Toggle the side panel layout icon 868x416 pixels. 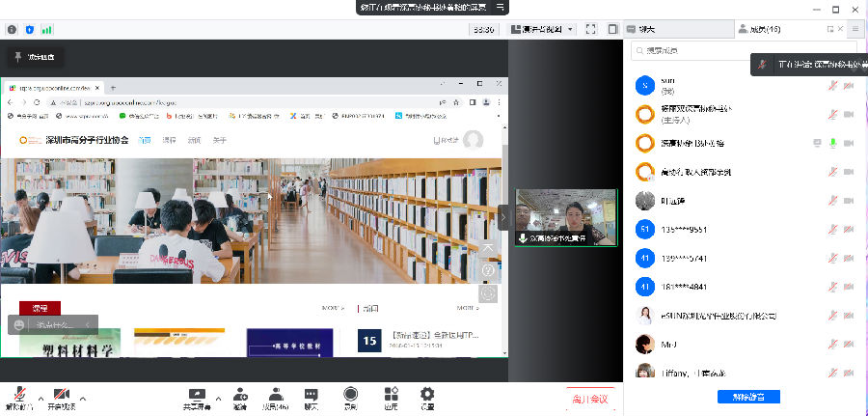click(x=612, y=29)
